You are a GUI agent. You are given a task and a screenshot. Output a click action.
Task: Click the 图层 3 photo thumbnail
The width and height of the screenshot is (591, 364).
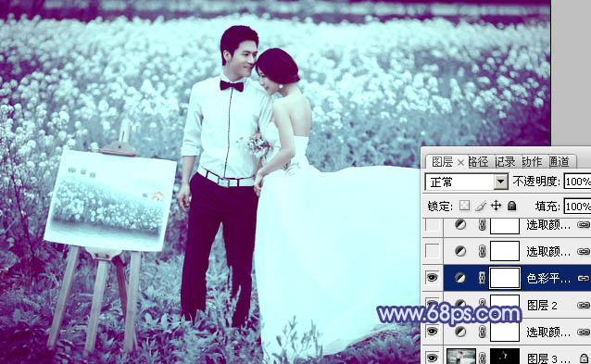pyautogui.click(x=461, y=357)
